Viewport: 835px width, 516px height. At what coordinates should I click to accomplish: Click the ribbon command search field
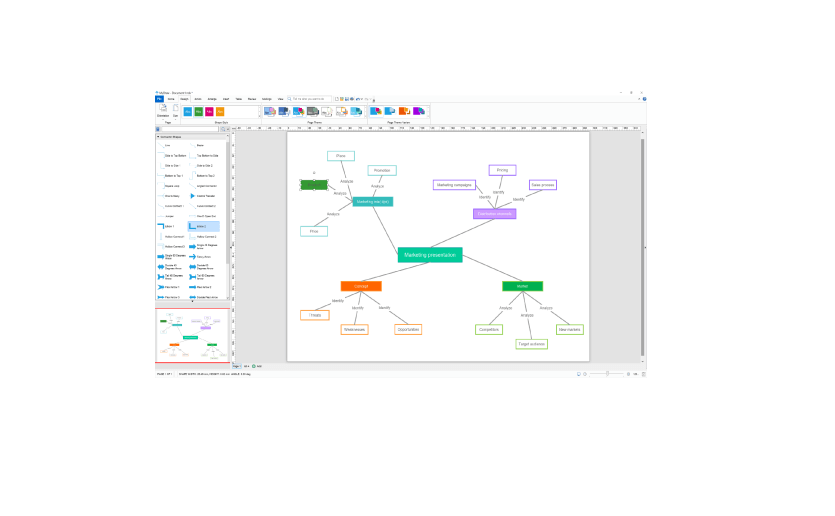(309, 99)
